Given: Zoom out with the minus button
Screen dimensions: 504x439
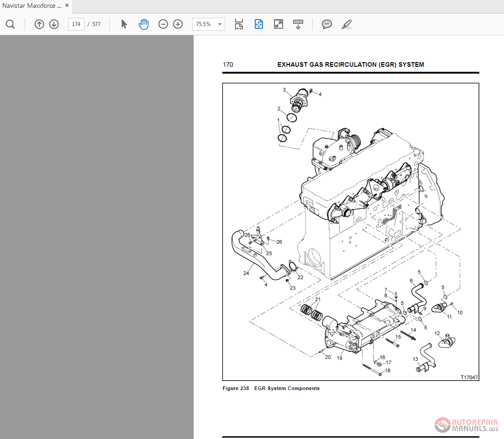Looking at the screenshot, I should (x=163, y=24).
